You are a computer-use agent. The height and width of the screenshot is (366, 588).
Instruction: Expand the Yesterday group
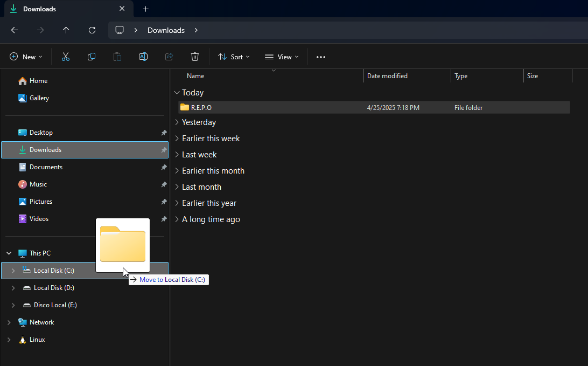tap(177, 122)
